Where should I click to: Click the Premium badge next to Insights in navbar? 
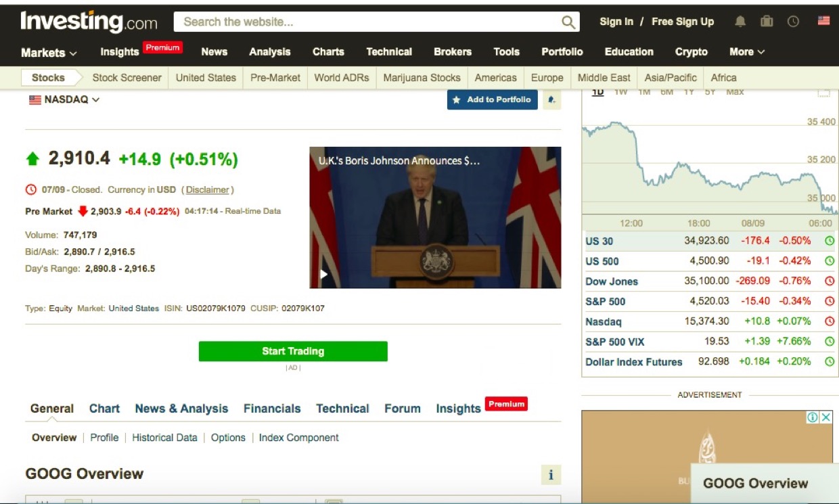[x=162, y=47]
